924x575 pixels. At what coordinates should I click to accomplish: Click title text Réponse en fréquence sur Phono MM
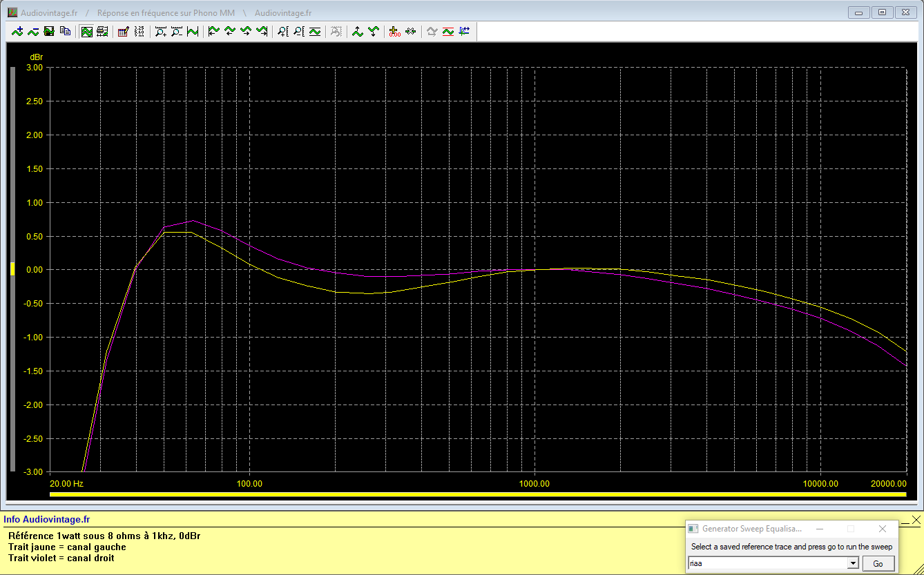point(166,12)
